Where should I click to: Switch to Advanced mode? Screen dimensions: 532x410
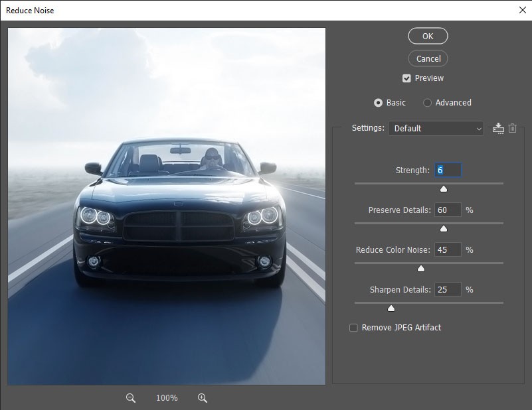pos(427,102)
